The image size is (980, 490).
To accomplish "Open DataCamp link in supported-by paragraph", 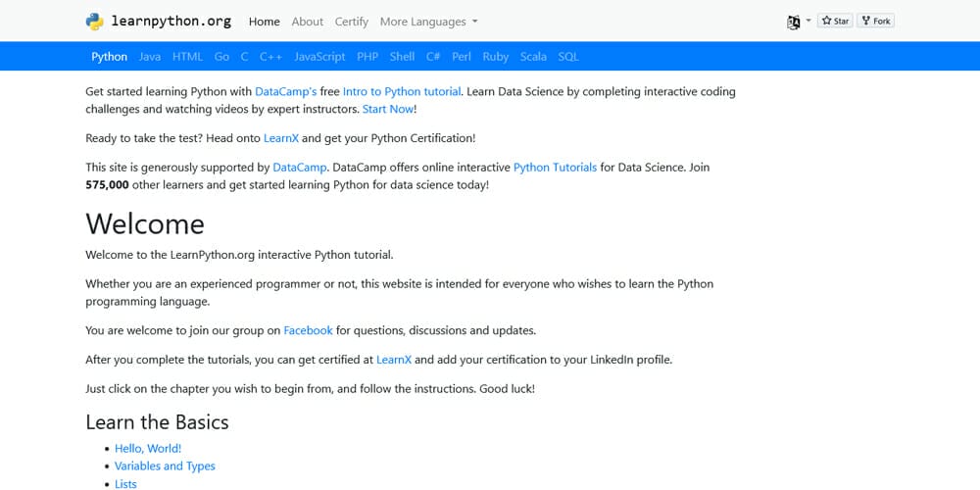I will tap(299, 168).
